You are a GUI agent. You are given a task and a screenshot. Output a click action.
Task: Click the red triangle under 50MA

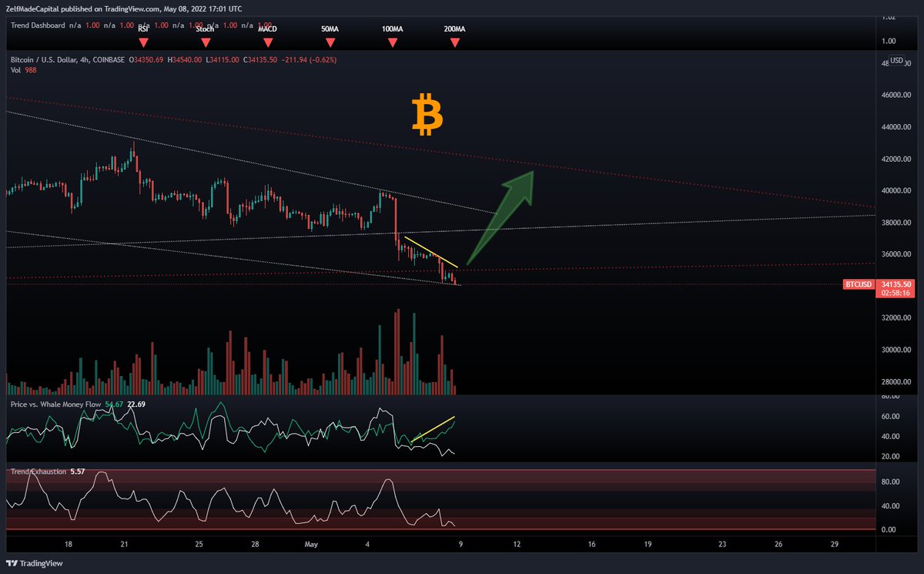[330, 43]
